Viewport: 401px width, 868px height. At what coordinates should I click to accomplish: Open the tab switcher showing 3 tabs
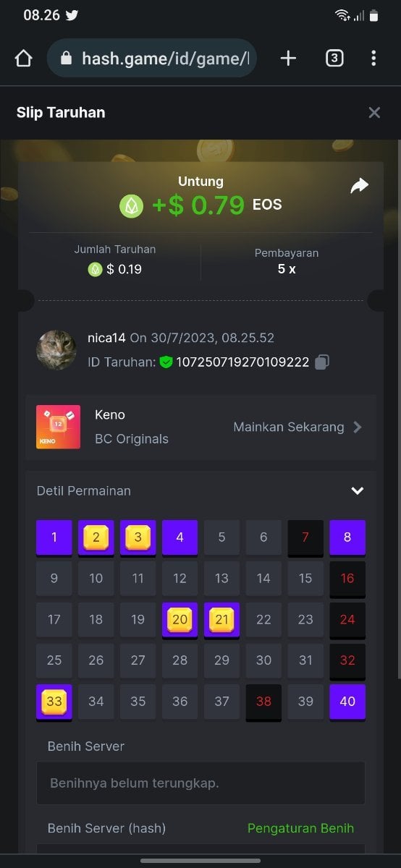click(334, 59)
